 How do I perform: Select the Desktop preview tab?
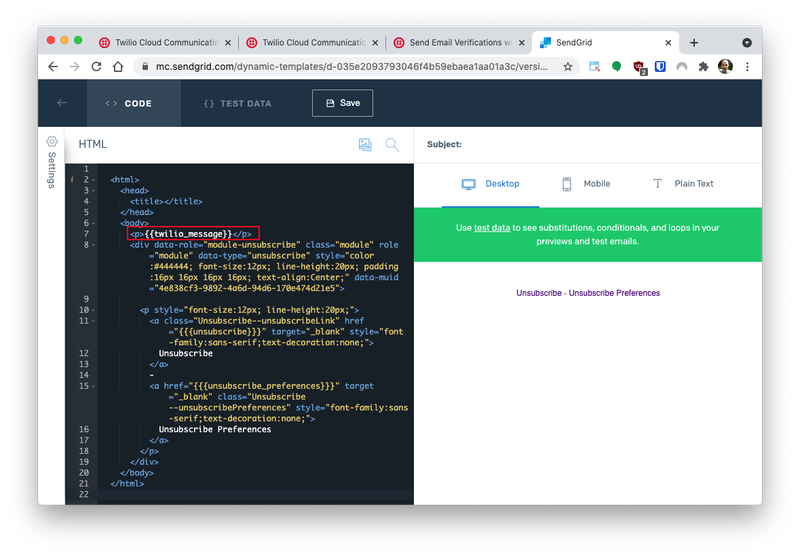pos(490,184)
